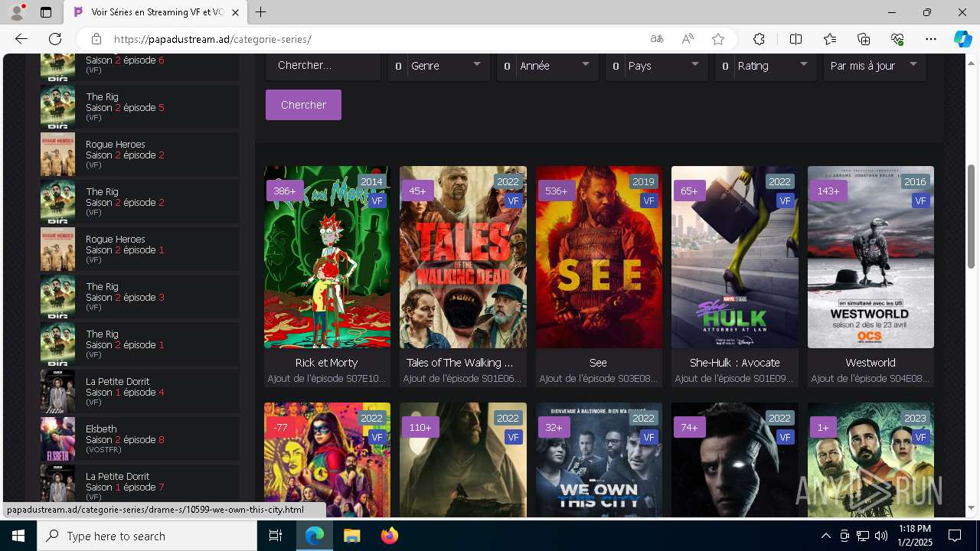
Task: Expand the Pays filter dropdown
Action: pos(656,66)
